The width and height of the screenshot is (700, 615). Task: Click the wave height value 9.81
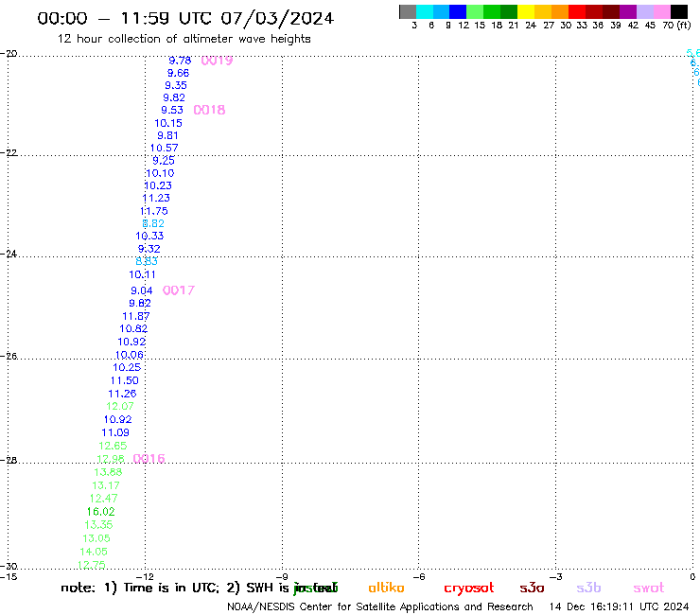(x=167, y=135)
